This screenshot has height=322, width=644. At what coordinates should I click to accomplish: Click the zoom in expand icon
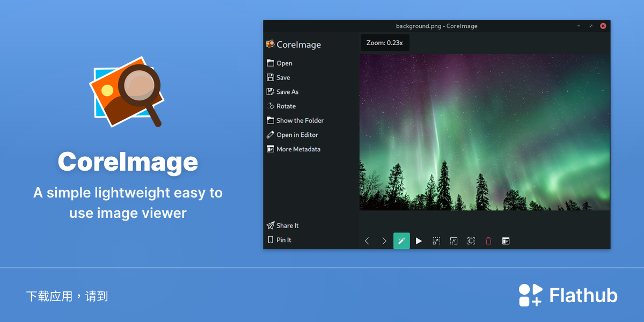tap(436, 241)
